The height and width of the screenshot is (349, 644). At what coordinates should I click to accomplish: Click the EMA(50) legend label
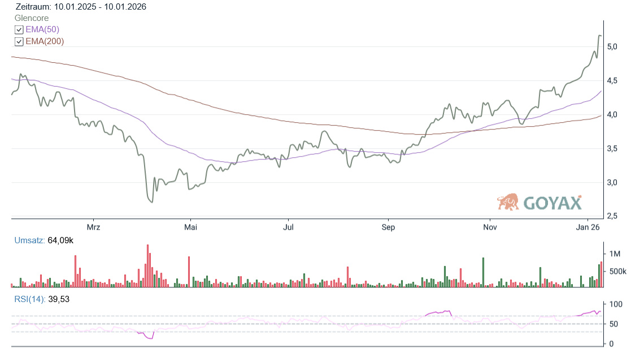[42, 30]
